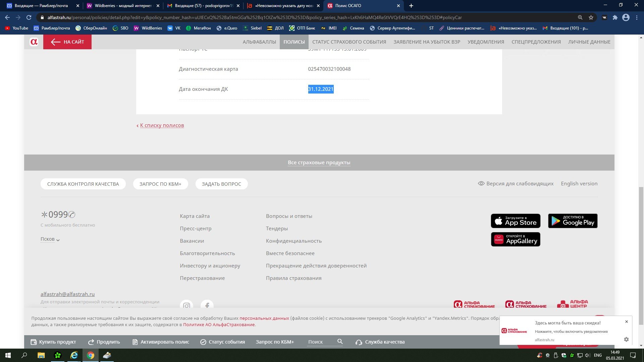The height and width of the screenshot is (362, 644).
Task: Click СЛУЖБА КОНТРОЛЯ КАЧЕСТВА button
Action: [83, 184]
